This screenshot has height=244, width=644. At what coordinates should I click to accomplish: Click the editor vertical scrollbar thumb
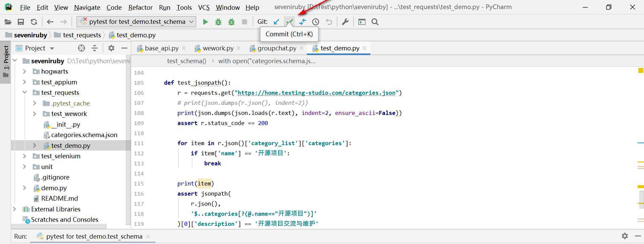tap(641, 200)
